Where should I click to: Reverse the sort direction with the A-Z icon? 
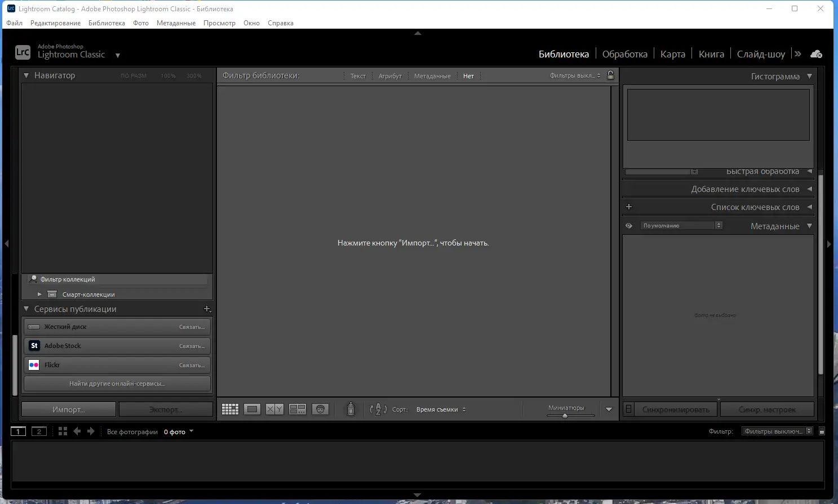[x=378, y=409]
